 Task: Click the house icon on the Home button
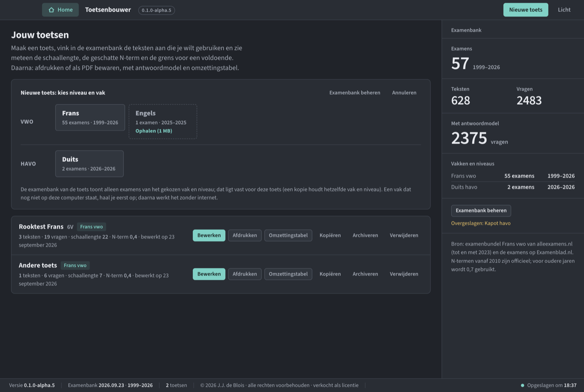click(x=51, y=10)
